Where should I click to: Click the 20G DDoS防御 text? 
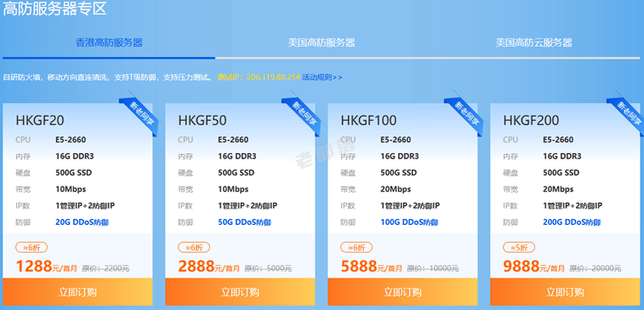pos(83,222)
